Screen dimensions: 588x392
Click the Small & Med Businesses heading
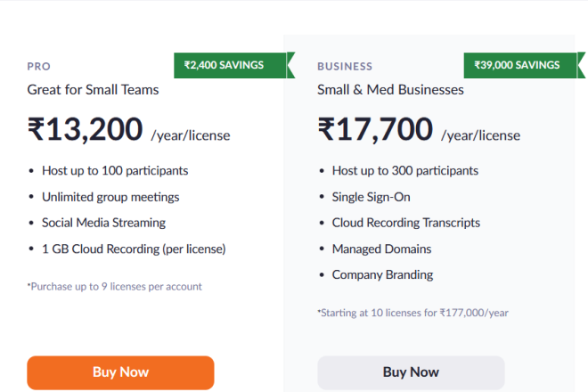click(x=390, y=89)
